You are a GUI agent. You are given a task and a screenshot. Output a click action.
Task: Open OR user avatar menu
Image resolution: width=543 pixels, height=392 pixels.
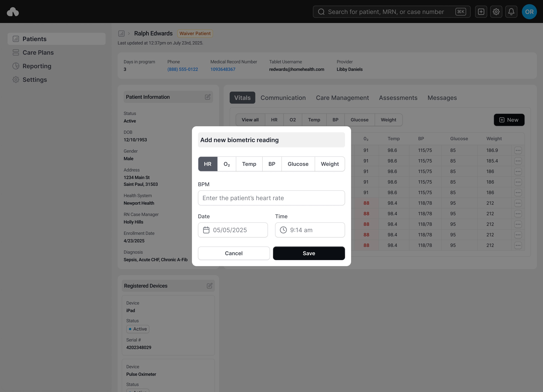(529, 12)
